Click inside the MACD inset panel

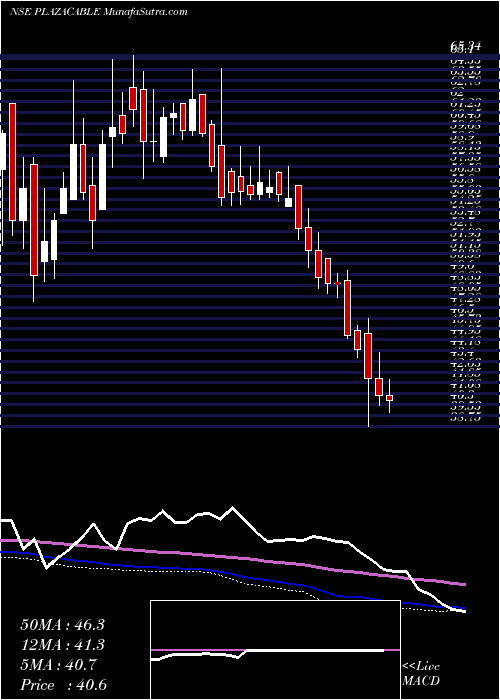click(275, 650)
